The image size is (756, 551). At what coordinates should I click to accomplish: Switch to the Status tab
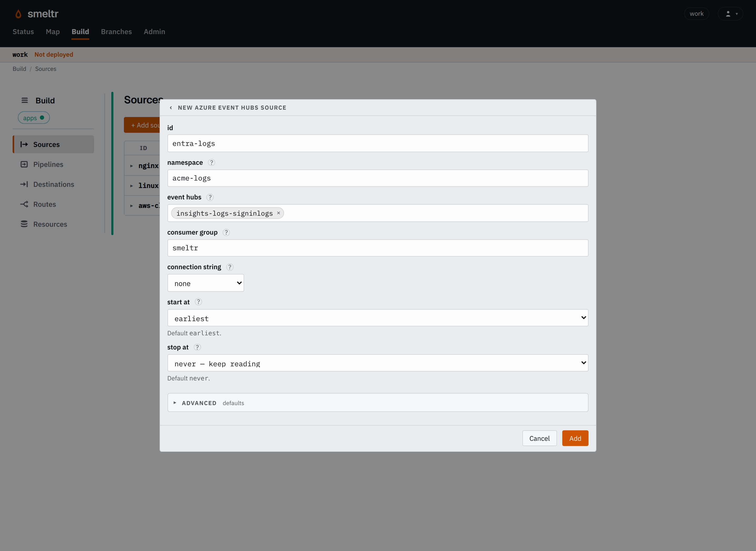point(23,32)
